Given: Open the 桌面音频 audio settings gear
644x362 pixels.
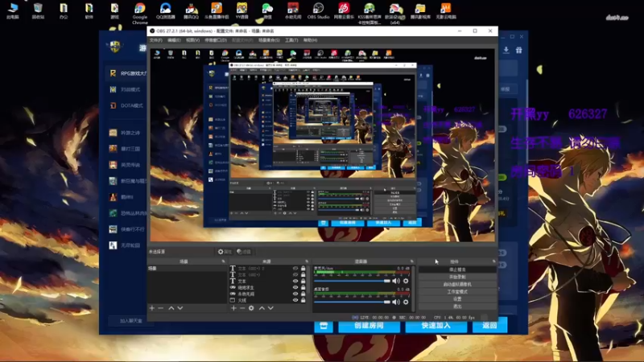Looking at the screenshot, I should [x=406, y=302].
